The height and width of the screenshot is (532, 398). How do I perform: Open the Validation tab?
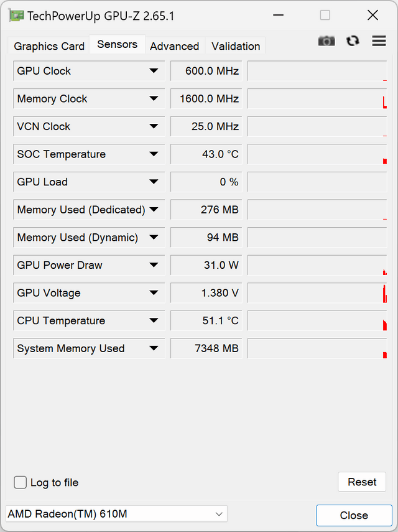tap(236, 46)
